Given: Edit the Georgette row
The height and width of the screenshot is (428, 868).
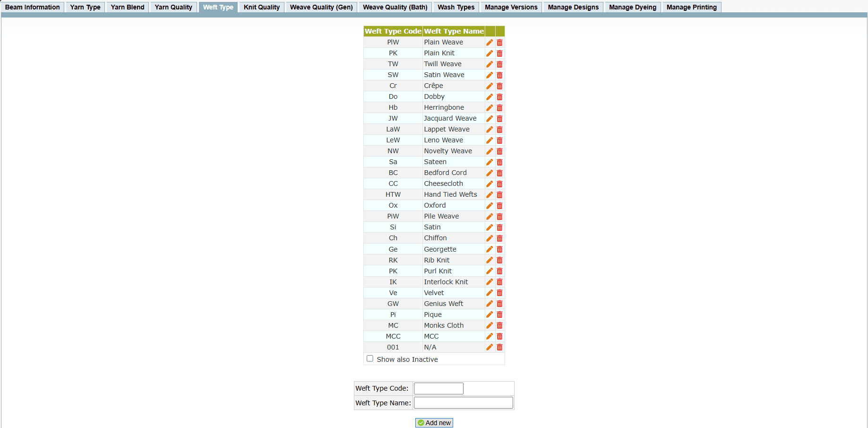Looking at the screenshot, I should (490, 249).
